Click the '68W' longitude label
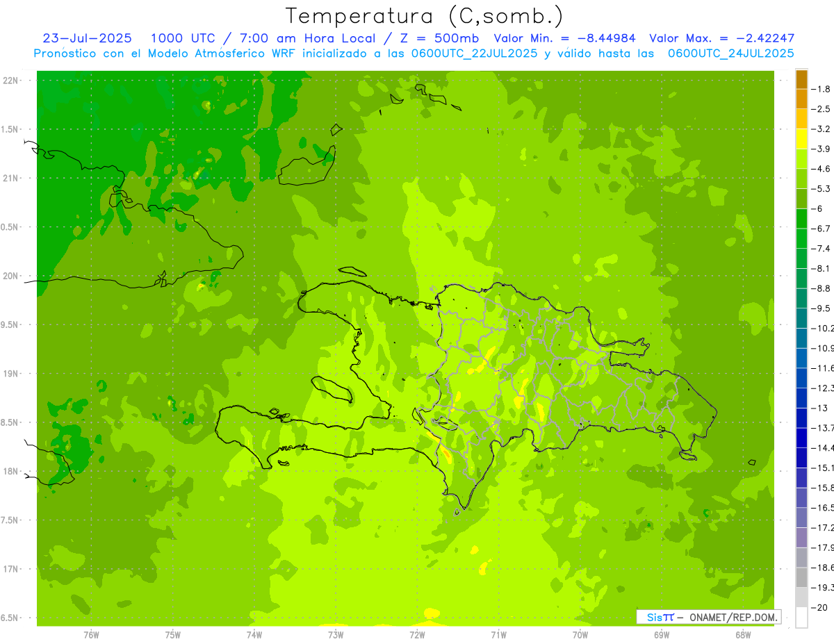 pos(743,634)
